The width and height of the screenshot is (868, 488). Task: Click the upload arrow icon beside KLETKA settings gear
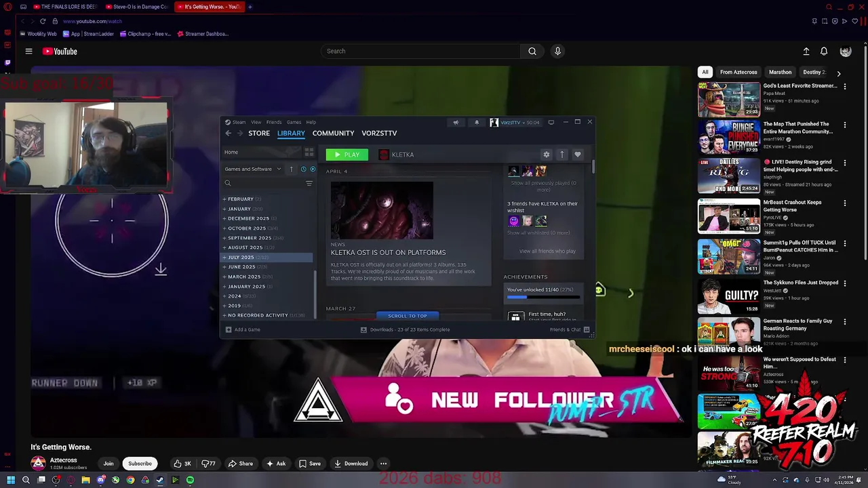click(x=562, y=155)
